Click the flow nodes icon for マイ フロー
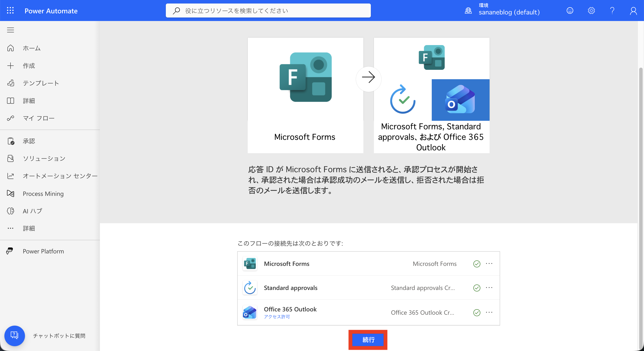 click(x=11, y=118)
